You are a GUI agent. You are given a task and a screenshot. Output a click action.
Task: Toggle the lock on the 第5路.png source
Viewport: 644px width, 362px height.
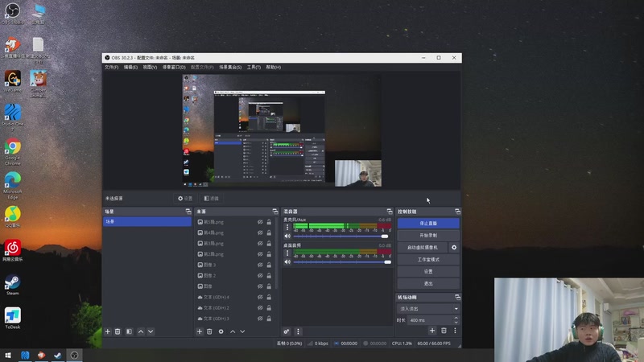point(269,222)
